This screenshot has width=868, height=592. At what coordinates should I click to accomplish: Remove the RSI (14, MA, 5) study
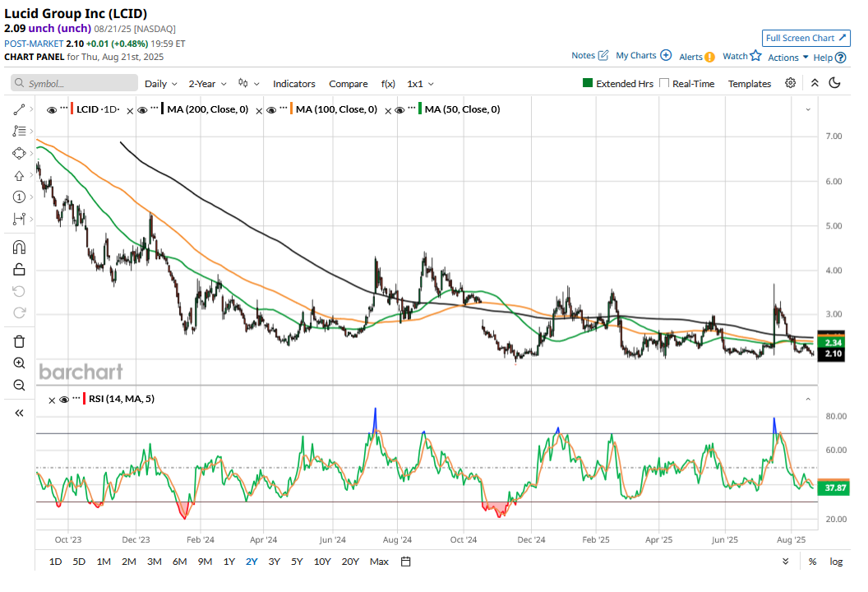(x=52, y=400)
